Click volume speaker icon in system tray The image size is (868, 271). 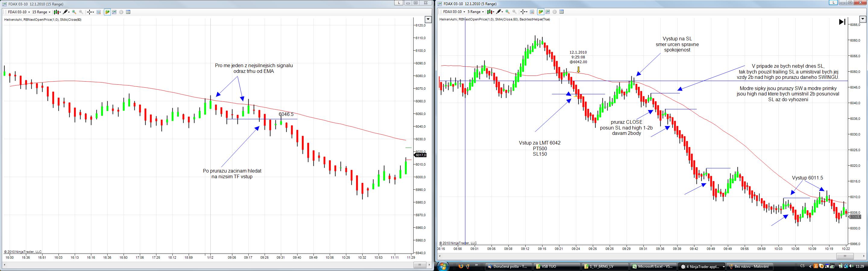tap(852, 266)
